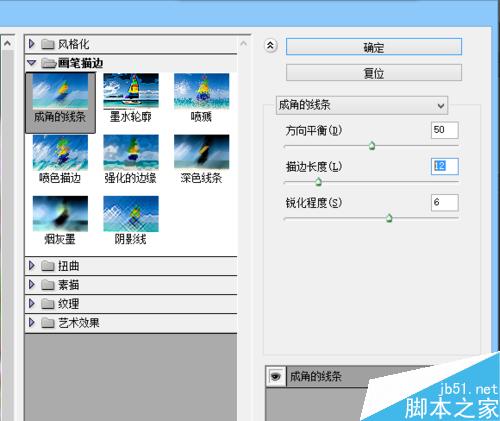
Task: Click the 素描 folder icon
Action: click(x=48, y=285)
